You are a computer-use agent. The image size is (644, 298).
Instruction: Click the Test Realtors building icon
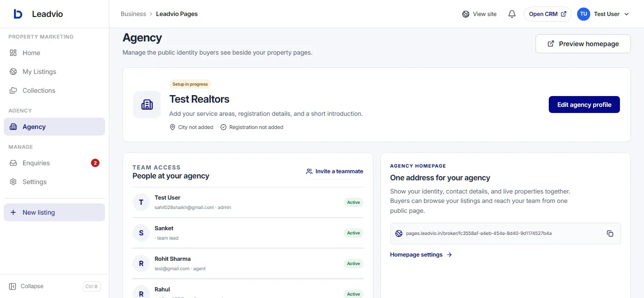tap(147, 105)
